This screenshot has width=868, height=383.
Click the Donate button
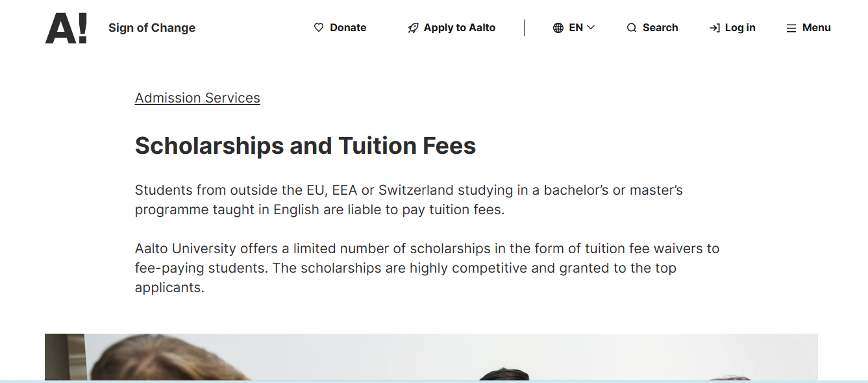pyautogui.click(x=340, y=27)
